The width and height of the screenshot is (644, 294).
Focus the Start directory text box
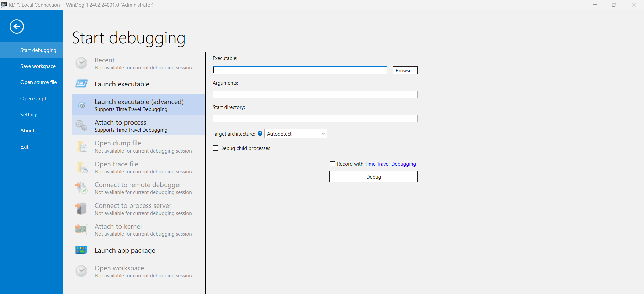[315, 119]
